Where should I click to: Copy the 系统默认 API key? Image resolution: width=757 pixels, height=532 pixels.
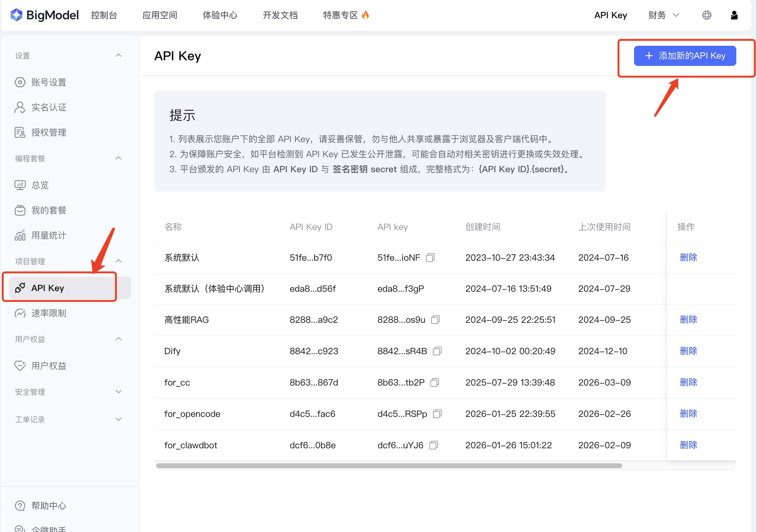click(x=430, y=257)
